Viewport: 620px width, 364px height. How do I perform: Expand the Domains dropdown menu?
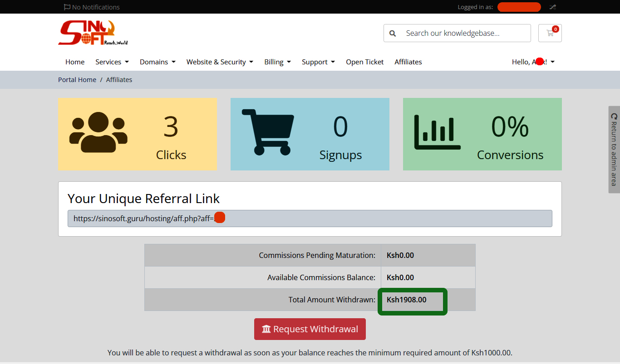pyautogui.click(x=157, y=62)
